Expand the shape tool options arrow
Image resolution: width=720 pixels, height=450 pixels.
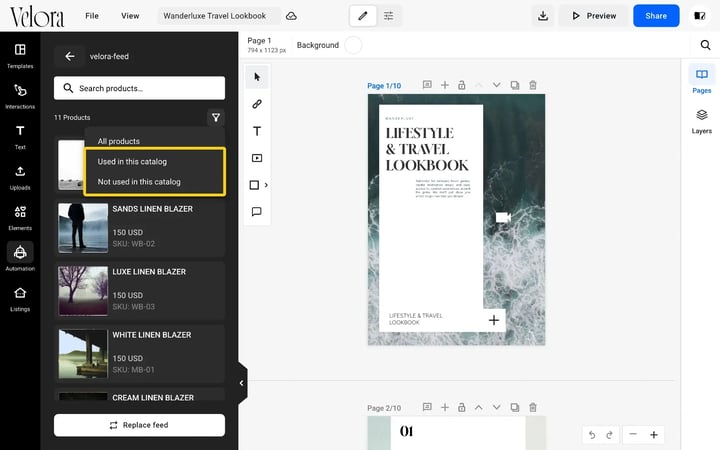(x=266, y=185)
